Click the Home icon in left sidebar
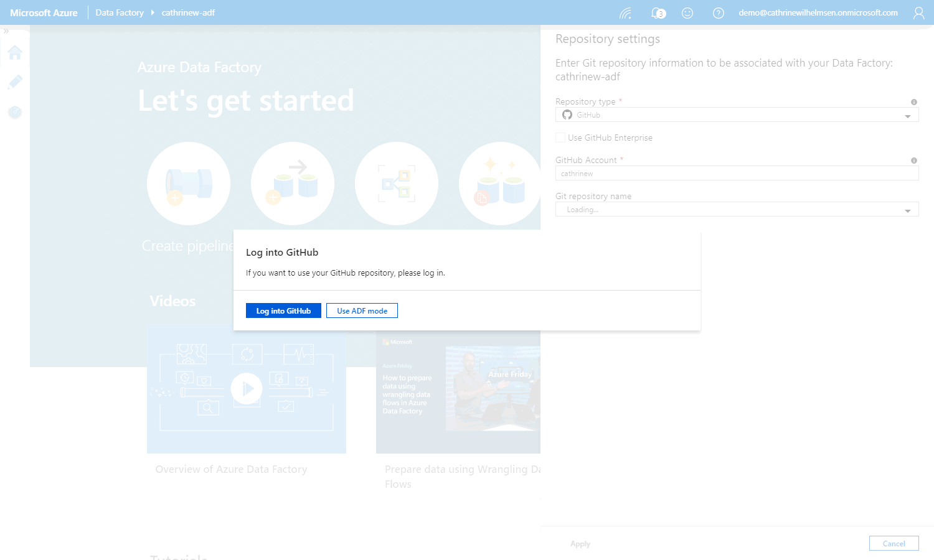Viewport: 934px width, 560px height. click(x=15, y=53)
